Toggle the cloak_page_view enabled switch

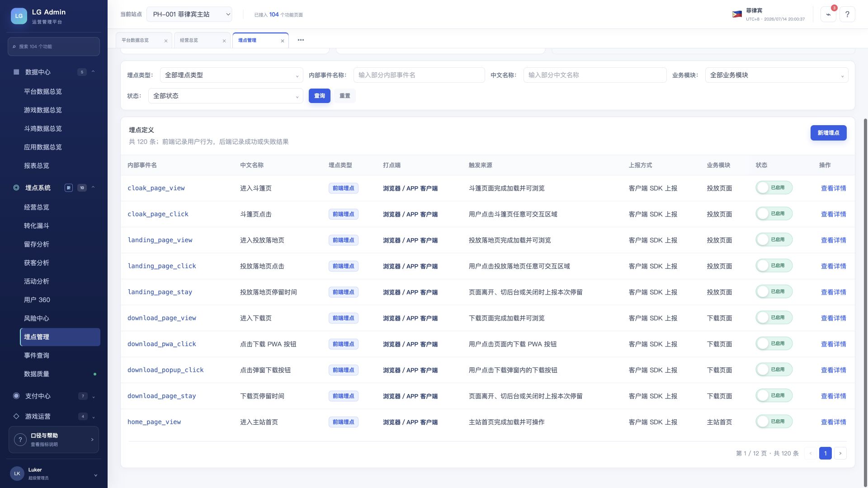(774, 188)
